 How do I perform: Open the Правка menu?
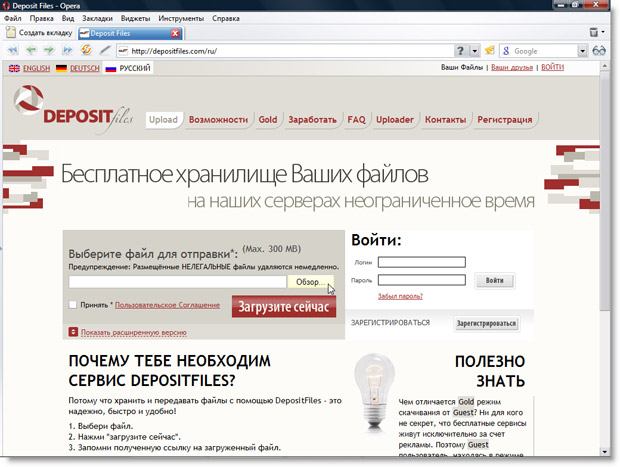[42, 18]
